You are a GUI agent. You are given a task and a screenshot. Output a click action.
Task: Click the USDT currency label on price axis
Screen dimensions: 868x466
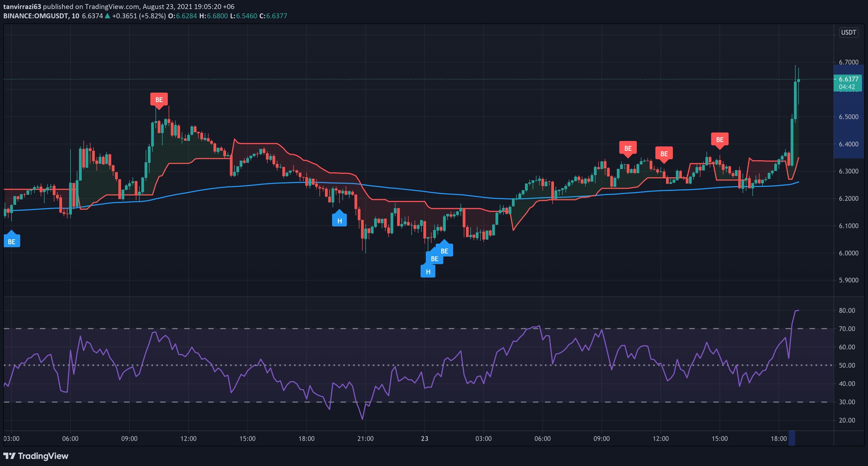pyautogui.click(x=848, y=32)
